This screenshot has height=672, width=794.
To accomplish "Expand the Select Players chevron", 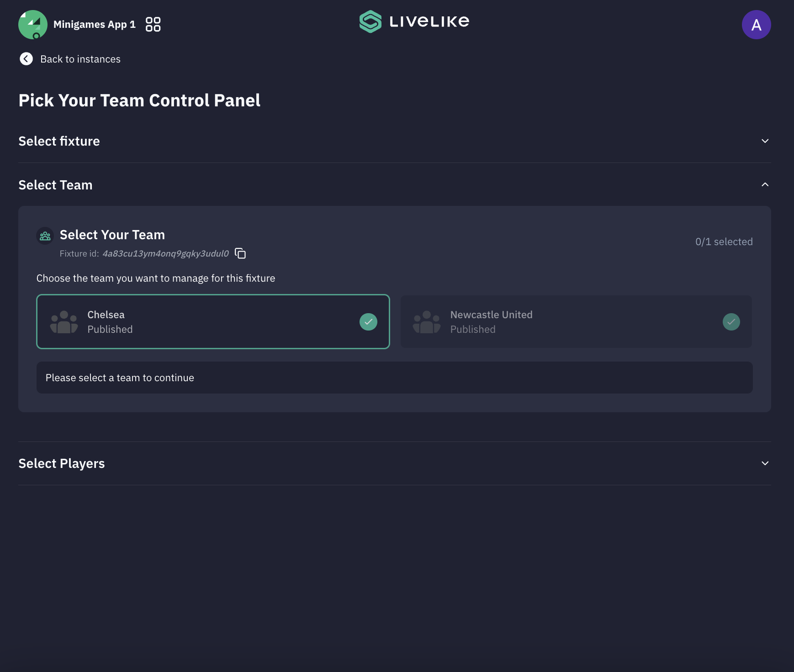I will coord(765,463).
